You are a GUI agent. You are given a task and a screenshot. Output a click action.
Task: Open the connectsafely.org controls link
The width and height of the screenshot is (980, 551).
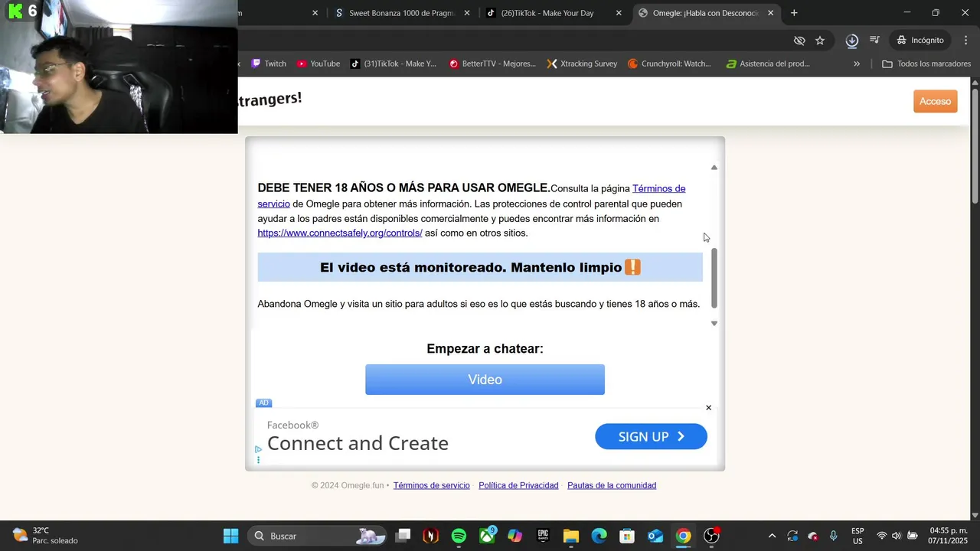click(340, 233)
